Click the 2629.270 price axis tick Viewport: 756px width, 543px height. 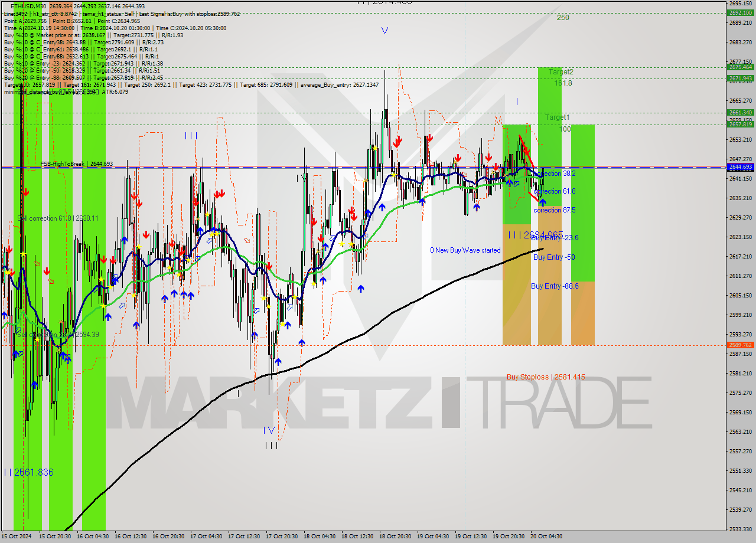pos(740,217)
